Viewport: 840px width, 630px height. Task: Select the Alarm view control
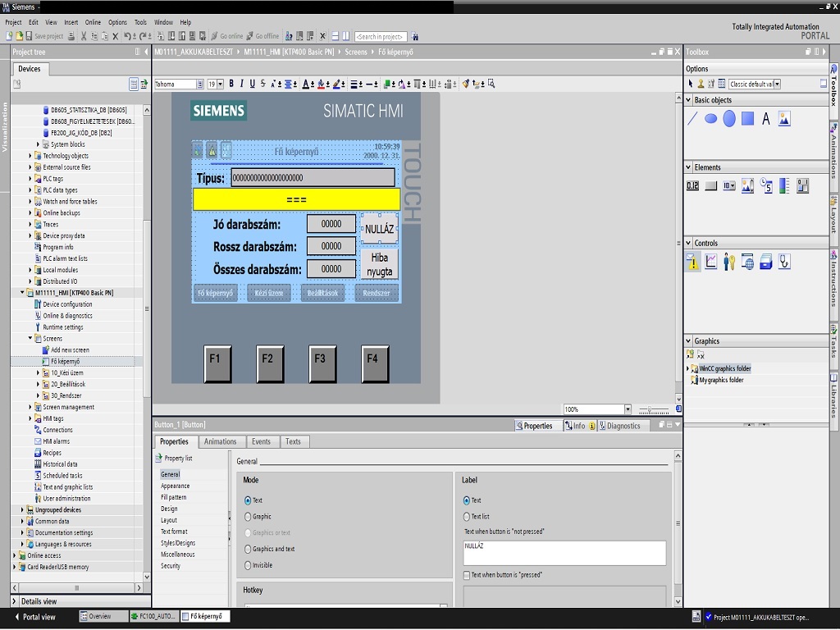point(693,262)
